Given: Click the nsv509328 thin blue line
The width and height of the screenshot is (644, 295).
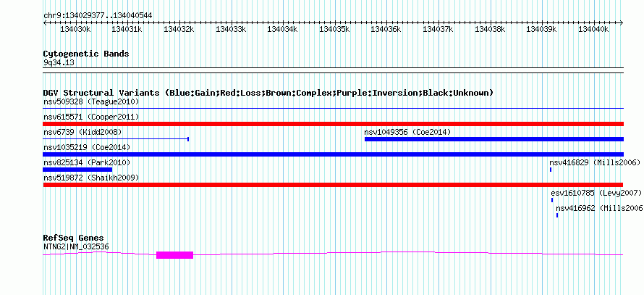Looking at the screenshot, I should click(334, 109).
